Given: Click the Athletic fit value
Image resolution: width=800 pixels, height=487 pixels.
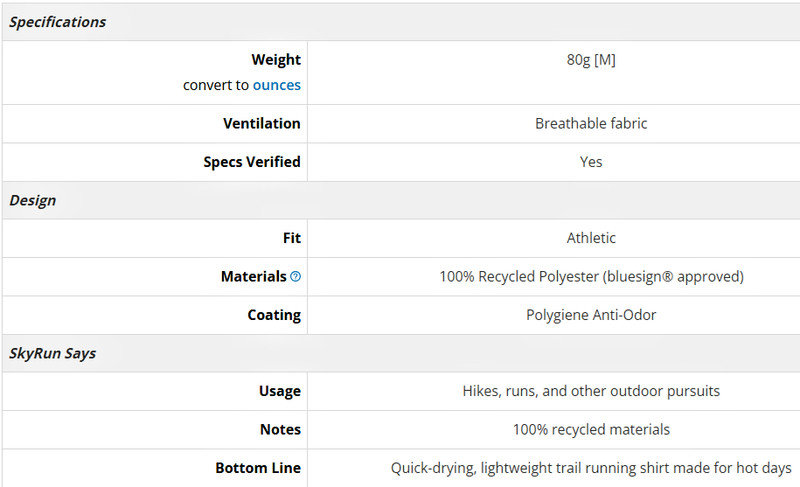Looking at the screenshot, I should (x=591, y=238).
